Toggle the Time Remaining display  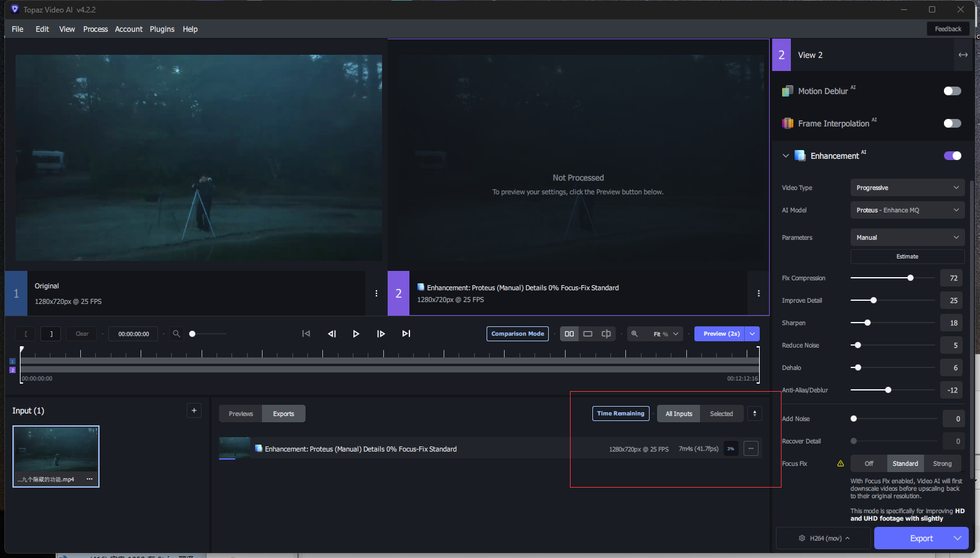pos(620,414)
